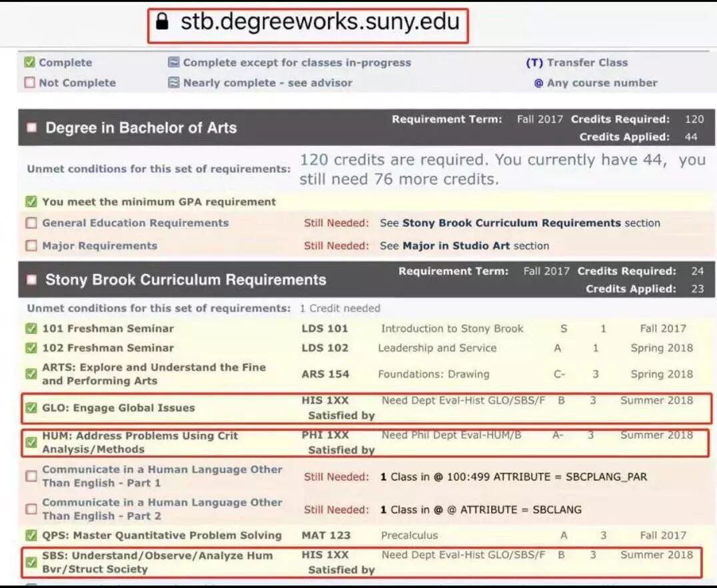The height and width of the screenshot is (588, 717).
Task: Click the empty Not Complete legend icon
Action: 30,83
